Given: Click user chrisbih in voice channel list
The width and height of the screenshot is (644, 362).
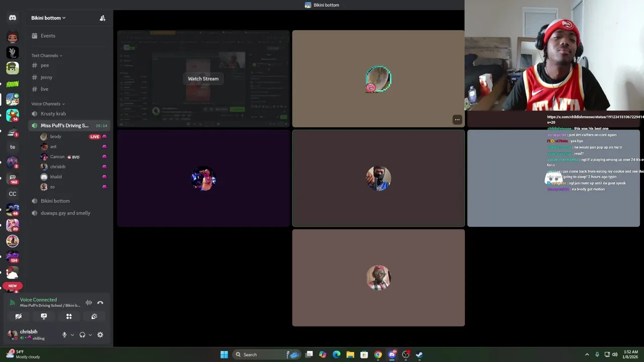Looking at the screenshot, I should click(57, 167).
